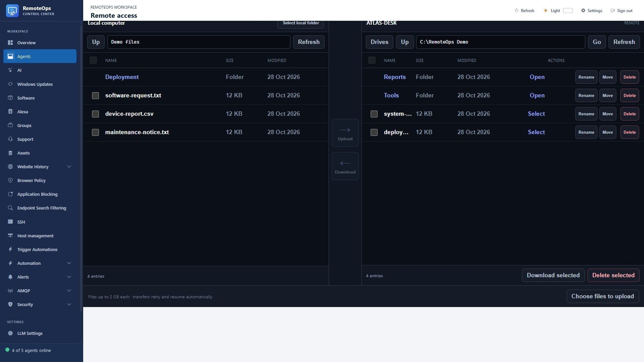Screen dimensions: 644x362
Task: Tick checkbox for software-request.txt
Action: click(x=95, y=96)
